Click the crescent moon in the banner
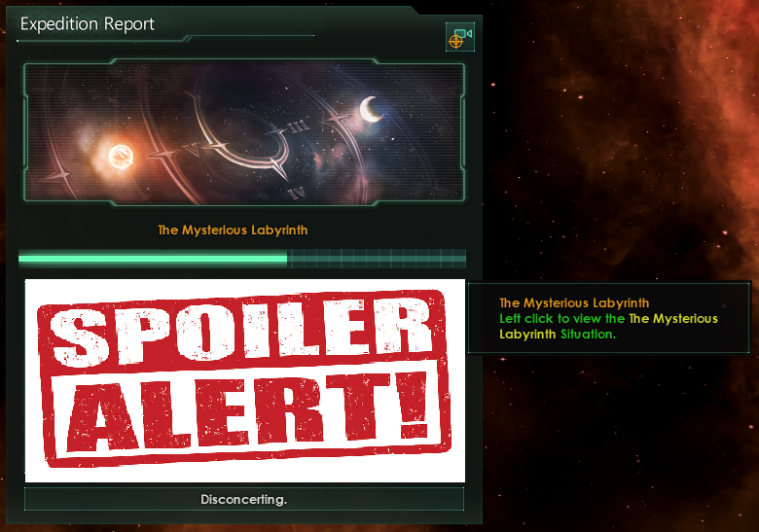The width and height of the screenshot is (759, 532). coord(372,109)
